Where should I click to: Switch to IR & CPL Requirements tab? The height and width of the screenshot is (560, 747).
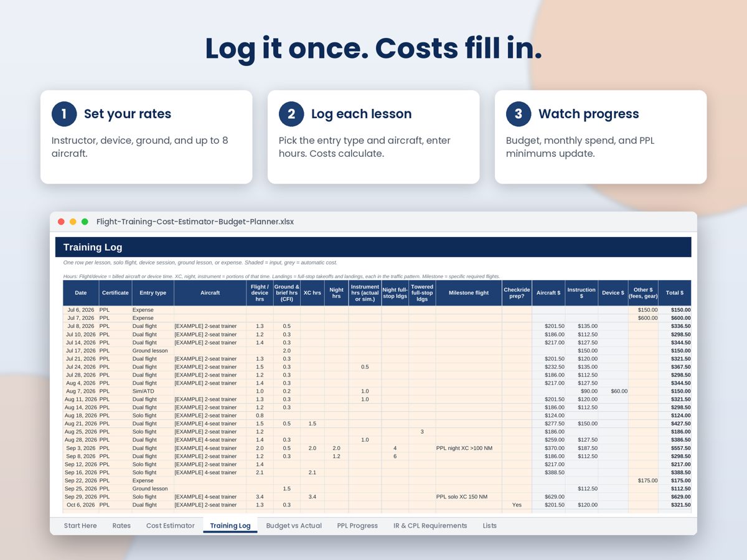(x=430, y=526)
